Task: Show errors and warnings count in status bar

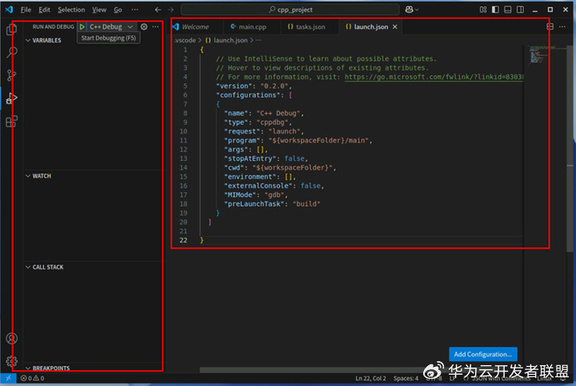Action: [x=32, y=378]
